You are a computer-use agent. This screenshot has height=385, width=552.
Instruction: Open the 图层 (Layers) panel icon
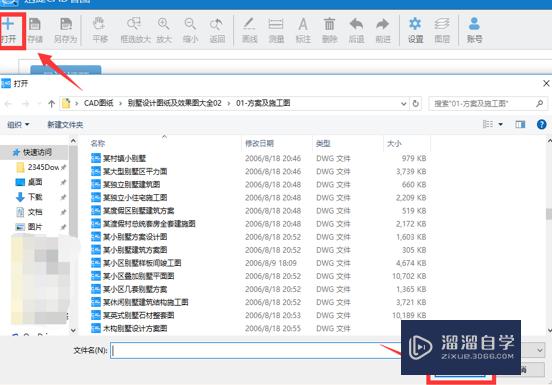(x=442, y=30)
